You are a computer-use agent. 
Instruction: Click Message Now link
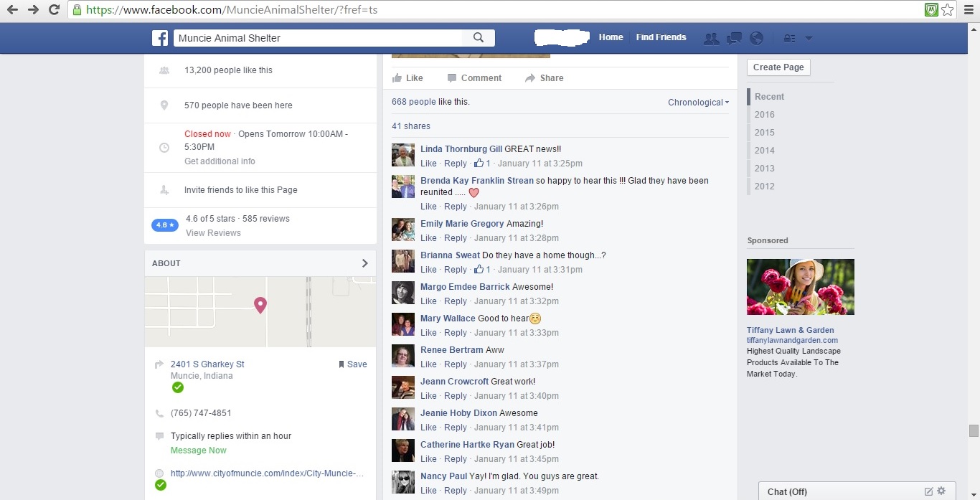click(198, 451)
